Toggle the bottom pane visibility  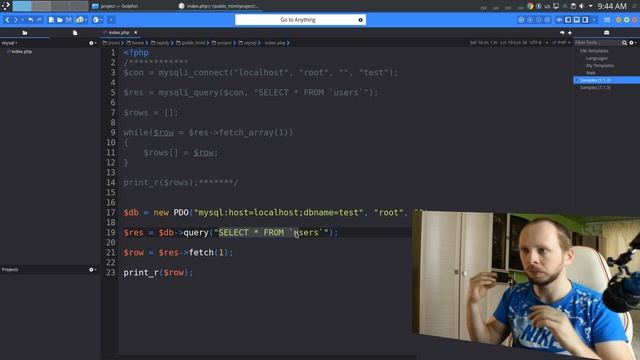coord(576,20)
